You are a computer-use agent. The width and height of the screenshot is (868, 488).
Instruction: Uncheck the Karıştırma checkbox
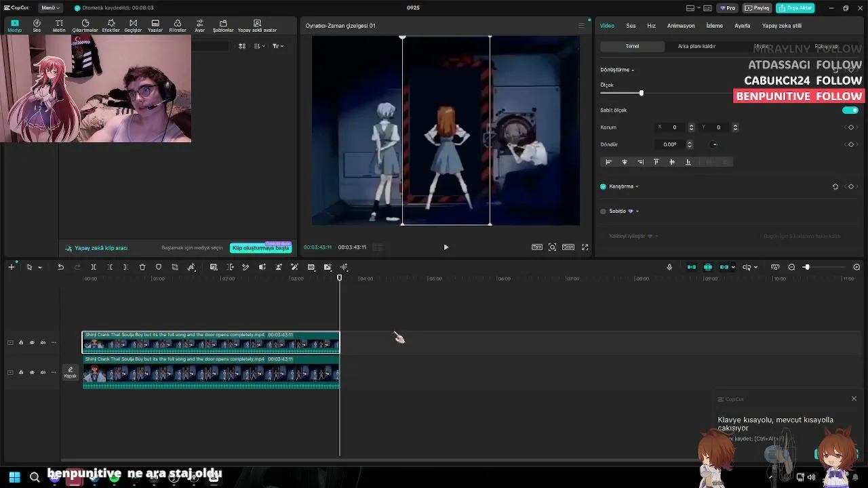pos(603,186)
